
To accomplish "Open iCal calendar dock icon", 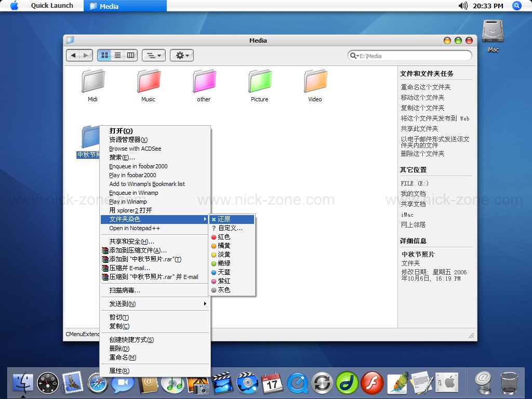I will 272,383.
